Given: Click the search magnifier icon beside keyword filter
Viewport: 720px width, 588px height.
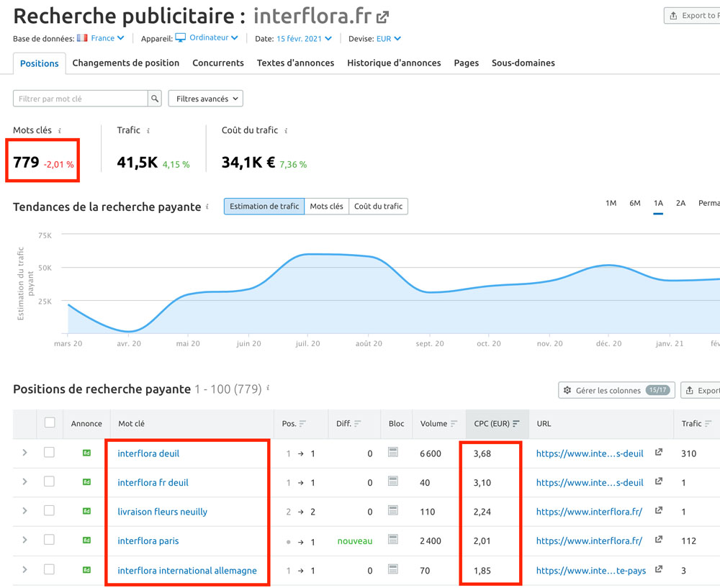Looking at the screenshot, I should pyautogui.click(x=155, y=98).
